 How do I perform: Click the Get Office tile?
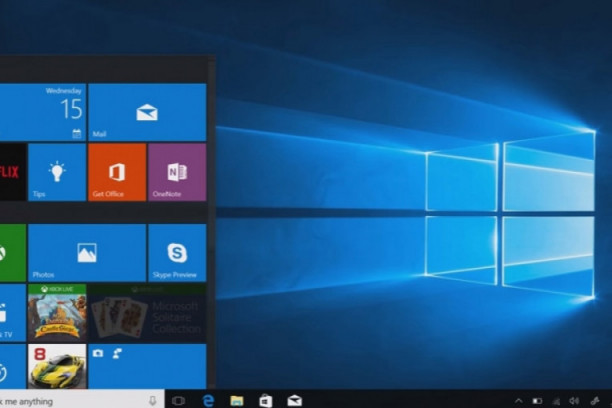point(117,172)
